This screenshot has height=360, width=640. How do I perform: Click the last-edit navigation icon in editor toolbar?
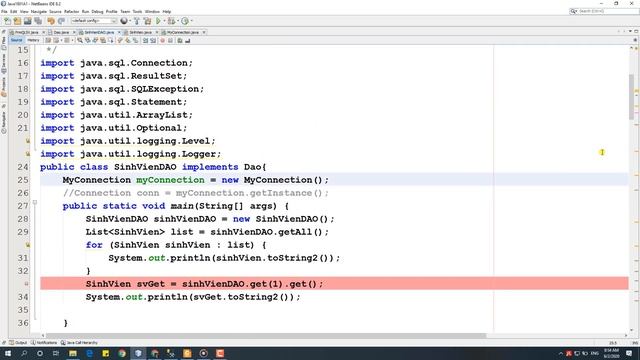coord(48,40)
